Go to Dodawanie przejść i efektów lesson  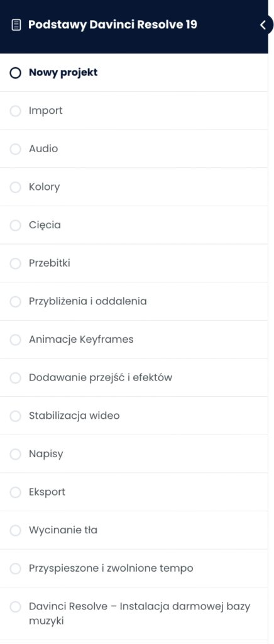(134, 377)
